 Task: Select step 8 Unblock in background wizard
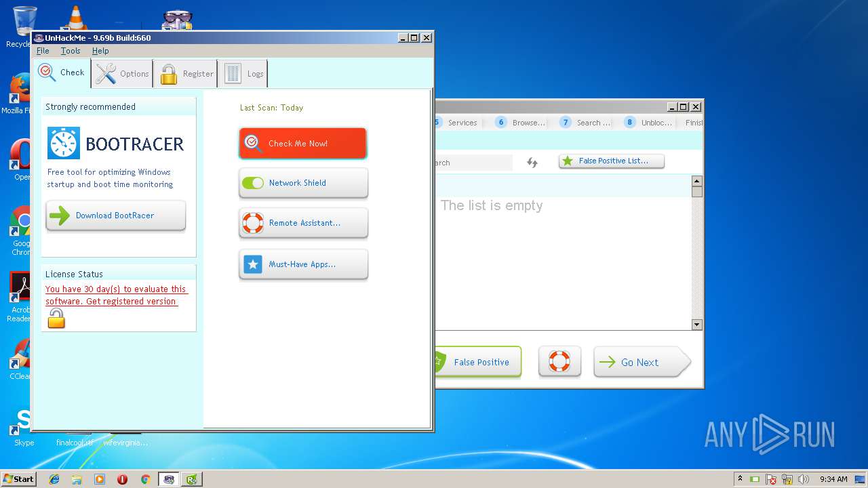point(648,123)
